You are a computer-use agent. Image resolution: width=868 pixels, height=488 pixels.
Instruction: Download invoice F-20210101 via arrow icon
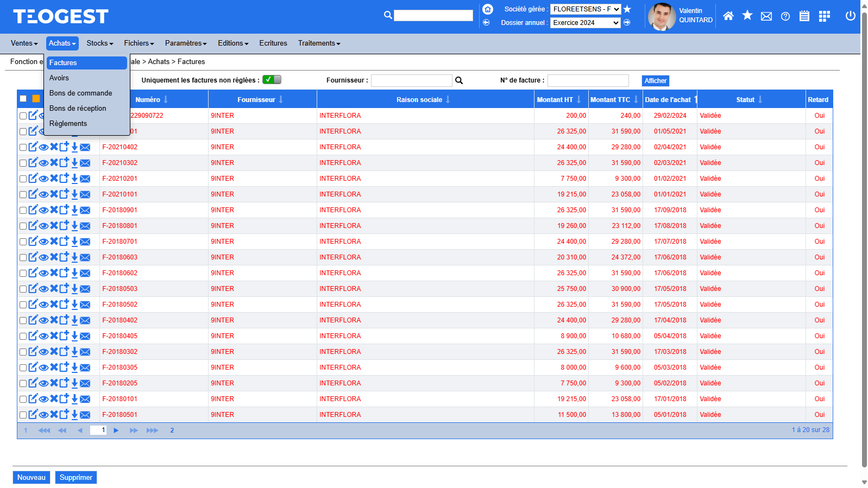pyautogui.click(x=75, y=194)
